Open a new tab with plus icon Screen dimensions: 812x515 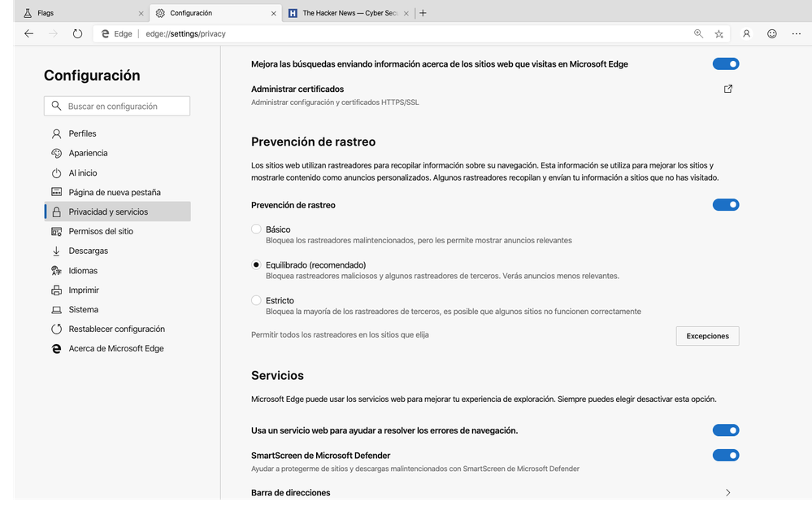(x=423, y=13)
